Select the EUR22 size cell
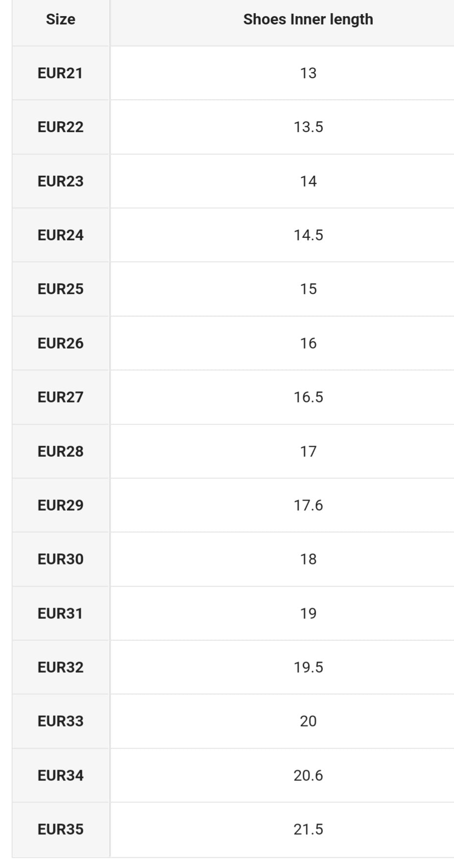454x868 pixels. click(x=61, y=127)
